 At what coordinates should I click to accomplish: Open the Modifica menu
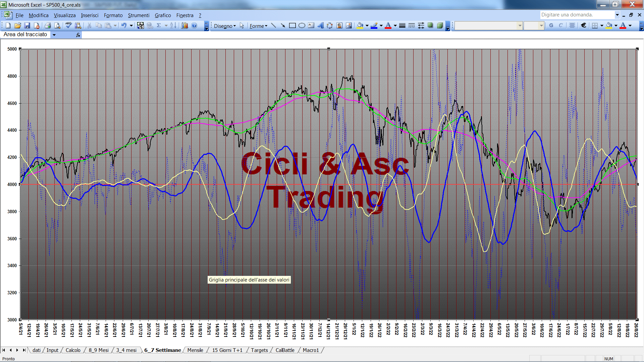(39, 15)
